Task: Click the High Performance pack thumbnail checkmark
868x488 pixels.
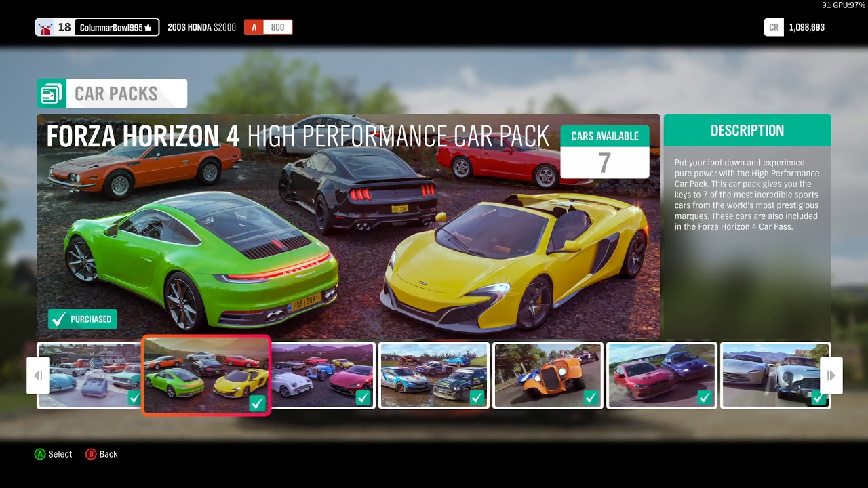Action: click(x=256, y=403)
